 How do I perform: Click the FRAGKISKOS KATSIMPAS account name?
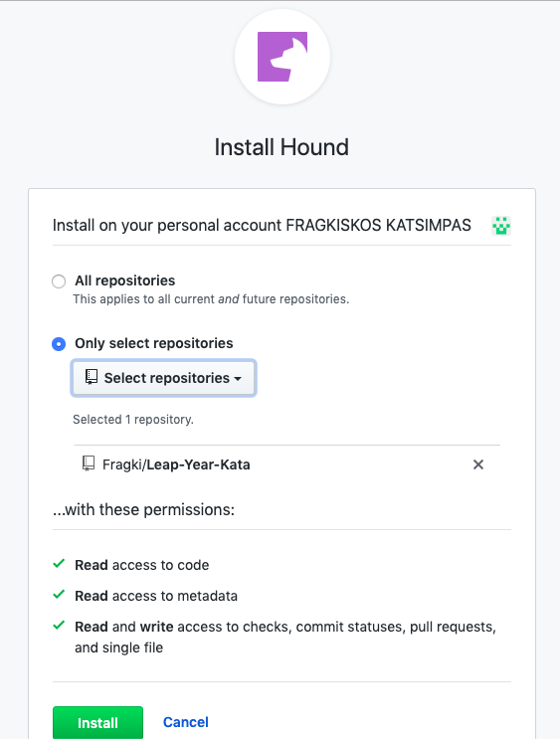point(379,226)
